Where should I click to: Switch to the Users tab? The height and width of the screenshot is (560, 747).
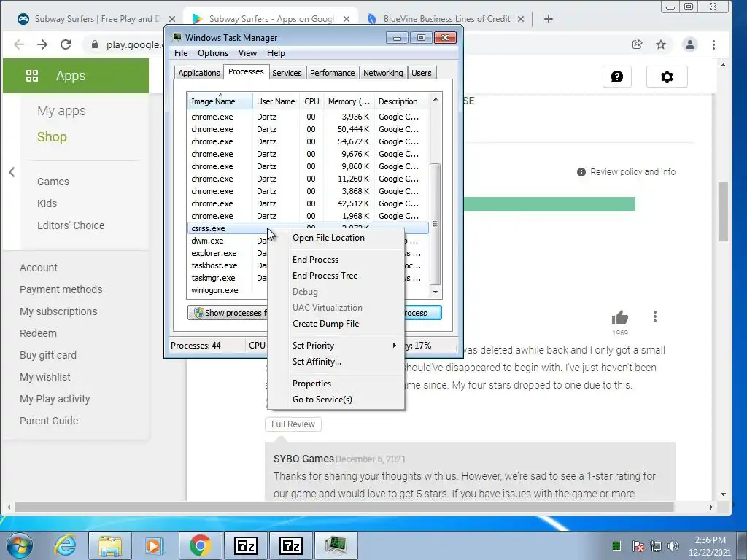pos(422,73)
